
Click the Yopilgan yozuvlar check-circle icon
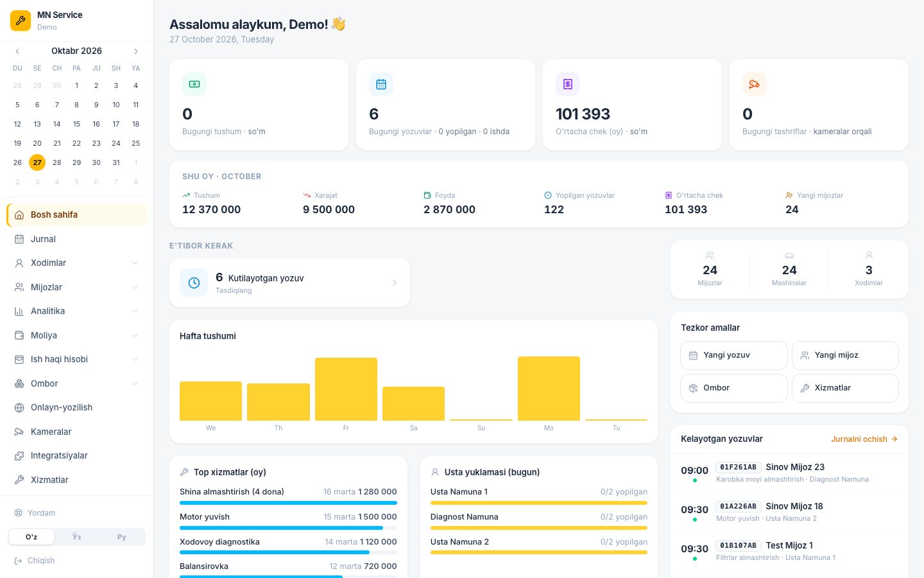548,195
